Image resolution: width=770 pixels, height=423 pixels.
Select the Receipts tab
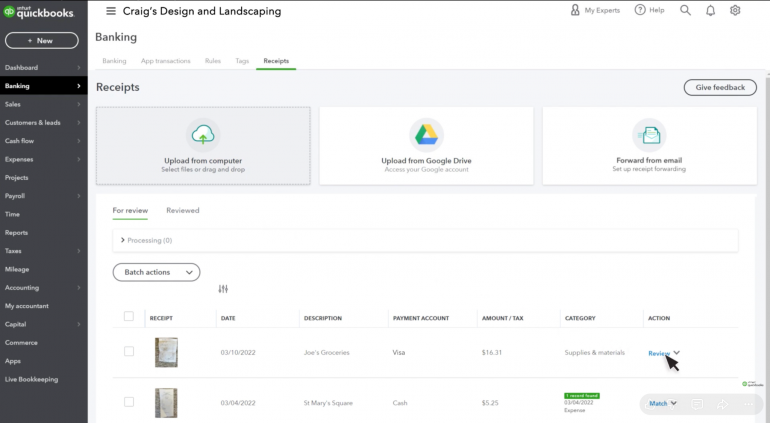click(x=276, y=61)
